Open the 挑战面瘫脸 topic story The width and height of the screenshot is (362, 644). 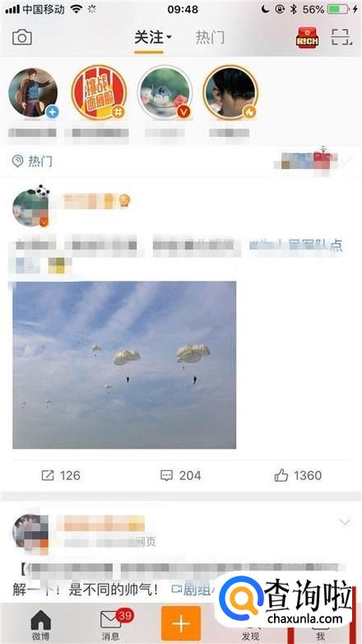(x=99, y=93)
